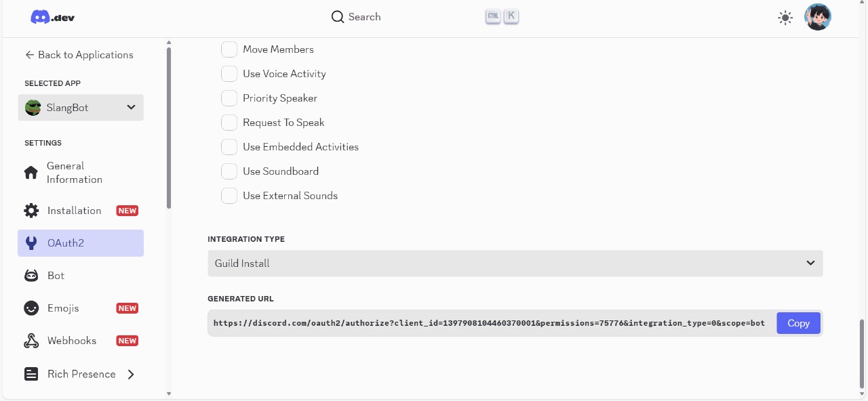868x401 pixels.
Task: Toggle the light theme sun icon
Action: pos(785,18)
